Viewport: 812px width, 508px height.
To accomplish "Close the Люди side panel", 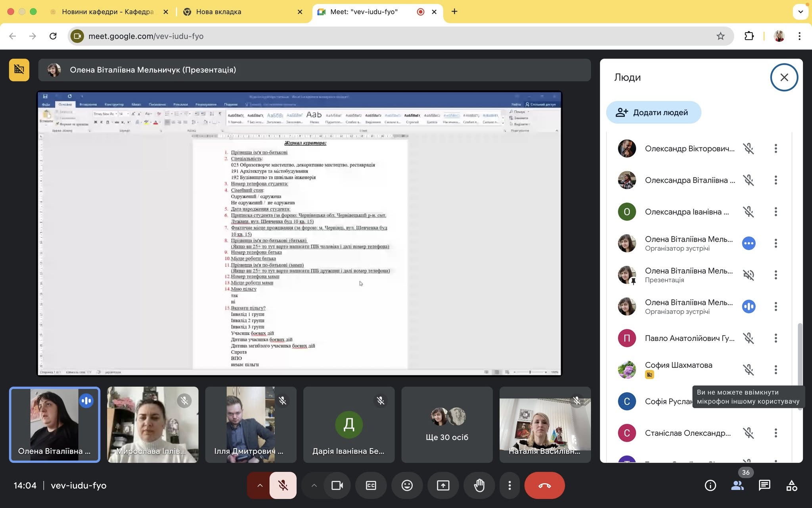I will pos(784,77).
